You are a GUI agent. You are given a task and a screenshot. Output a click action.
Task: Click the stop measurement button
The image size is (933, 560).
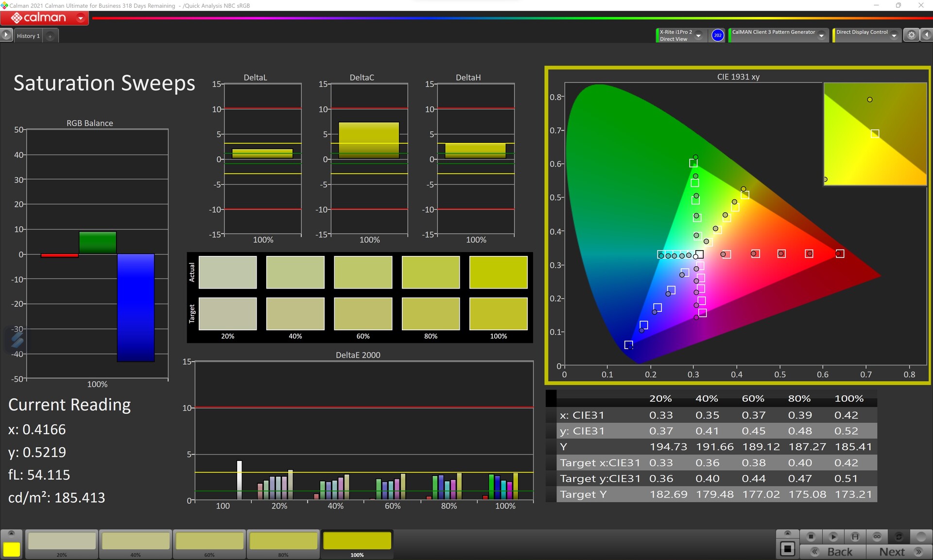pyautogui.click(x=811, y=537)
